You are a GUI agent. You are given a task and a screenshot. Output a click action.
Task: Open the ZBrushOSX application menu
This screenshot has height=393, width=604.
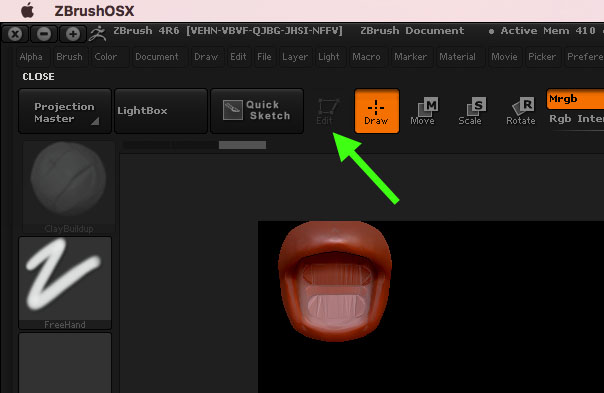[94, 11]
